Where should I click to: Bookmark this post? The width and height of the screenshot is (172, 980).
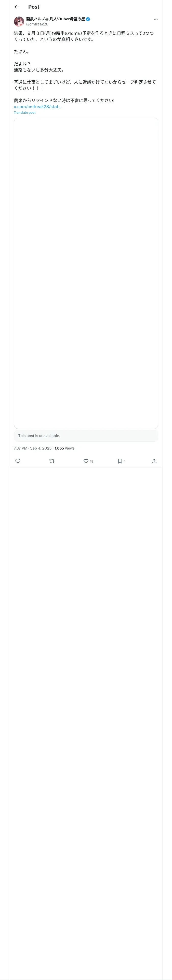click(120, 461)
